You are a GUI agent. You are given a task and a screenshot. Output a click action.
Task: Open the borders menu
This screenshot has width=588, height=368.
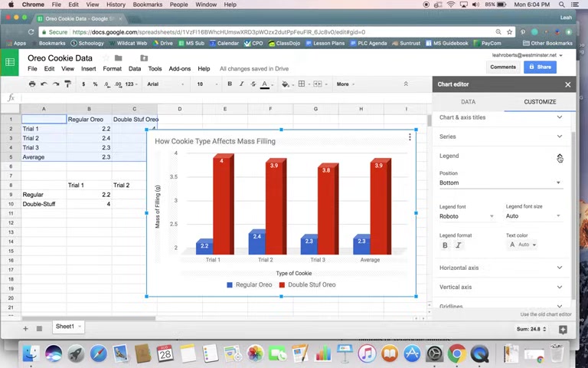302,84
